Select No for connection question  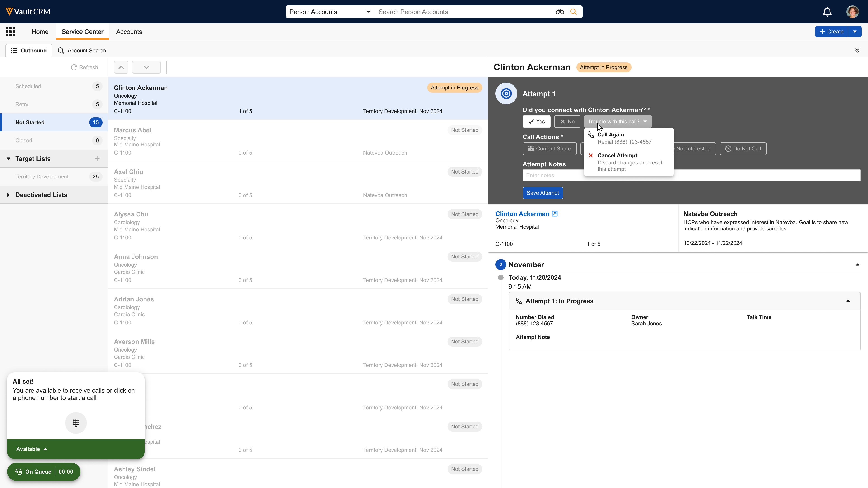567,122
